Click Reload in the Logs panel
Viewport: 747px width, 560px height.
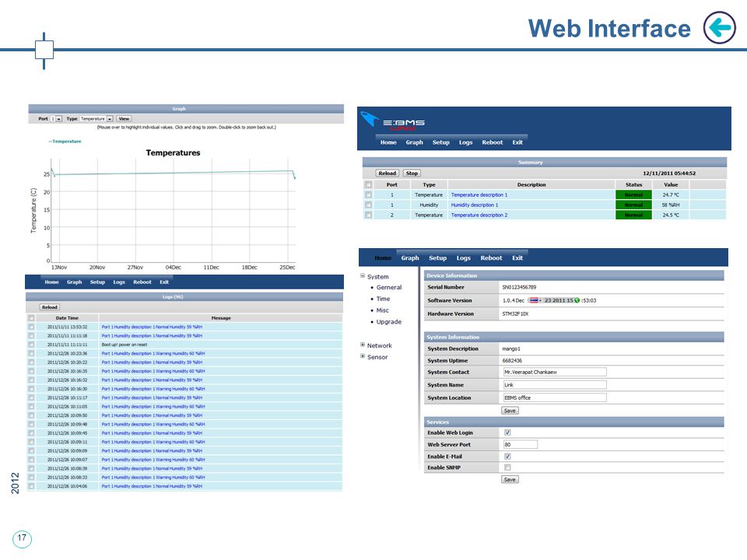point(50,307)
